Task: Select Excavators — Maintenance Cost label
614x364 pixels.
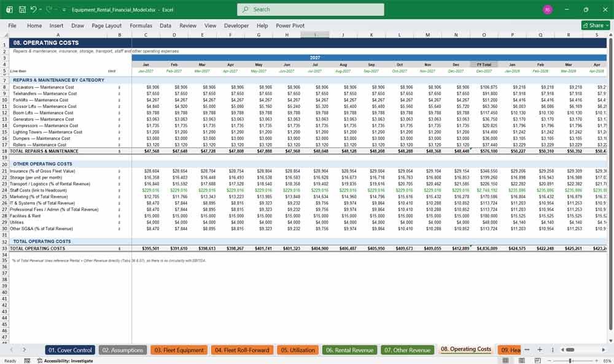Action: [x=43, y=87]
